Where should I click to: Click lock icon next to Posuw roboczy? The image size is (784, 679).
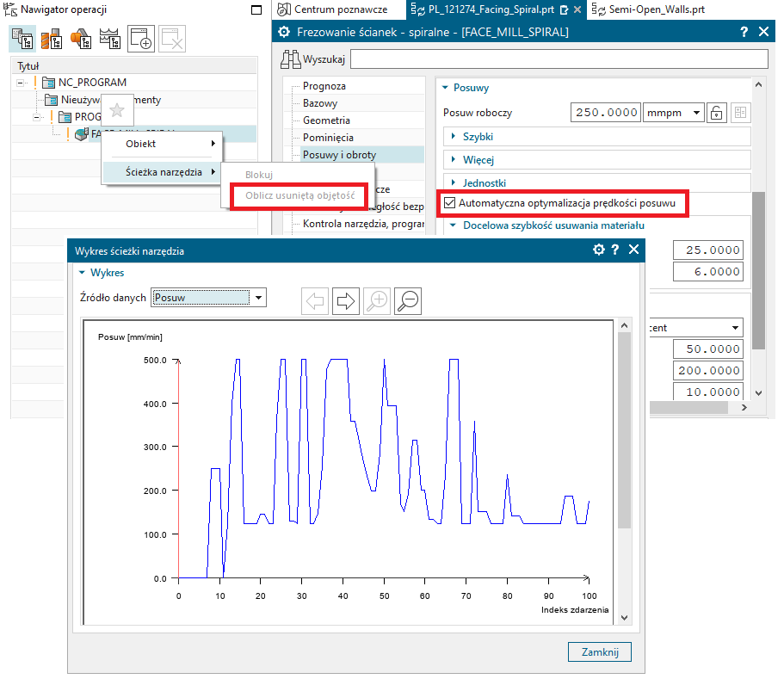[717, 113]
